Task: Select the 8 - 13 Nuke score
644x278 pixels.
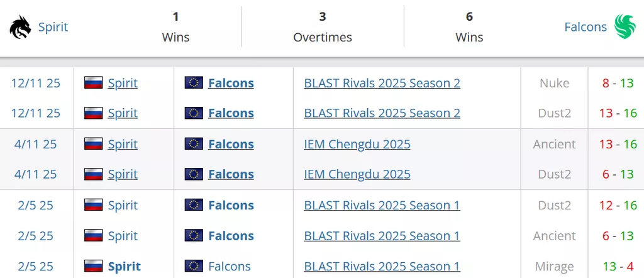Action: [x=617, y=83]
